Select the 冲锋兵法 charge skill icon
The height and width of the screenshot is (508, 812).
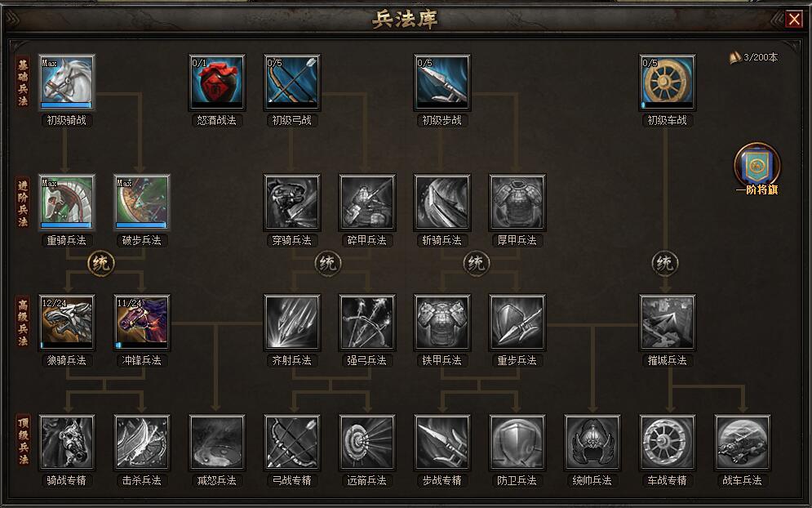pos(142,323)
